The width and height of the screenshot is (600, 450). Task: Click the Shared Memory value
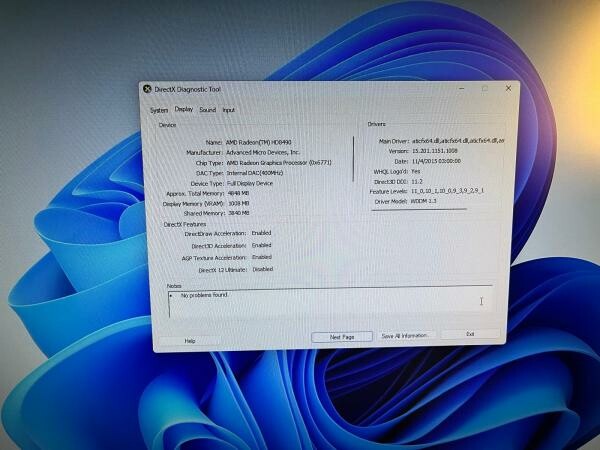(239, 213)
